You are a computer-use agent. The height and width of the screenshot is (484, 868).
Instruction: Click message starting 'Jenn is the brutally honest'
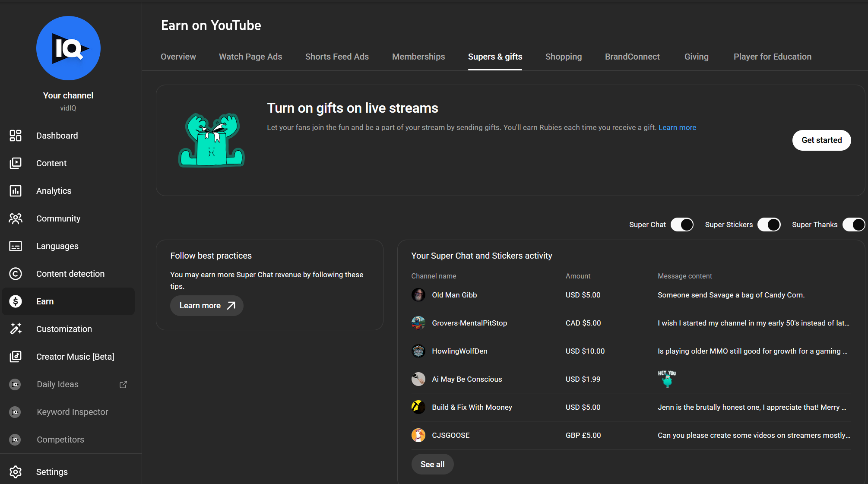pyautogui.click(x=752, y=407)
